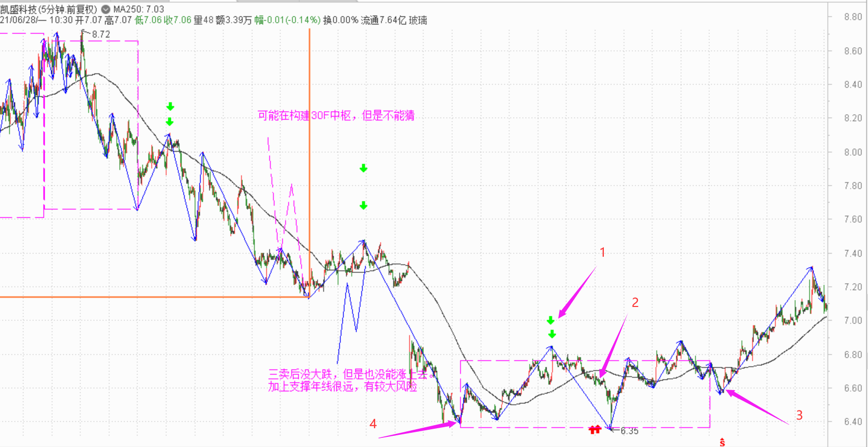Click the 6.35 low price label

[629, 431]
